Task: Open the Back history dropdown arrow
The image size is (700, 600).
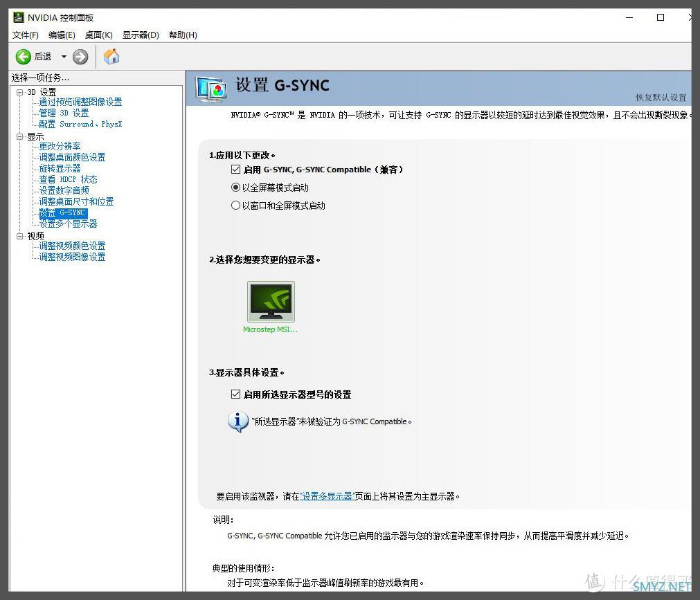Action: [64, 57]
